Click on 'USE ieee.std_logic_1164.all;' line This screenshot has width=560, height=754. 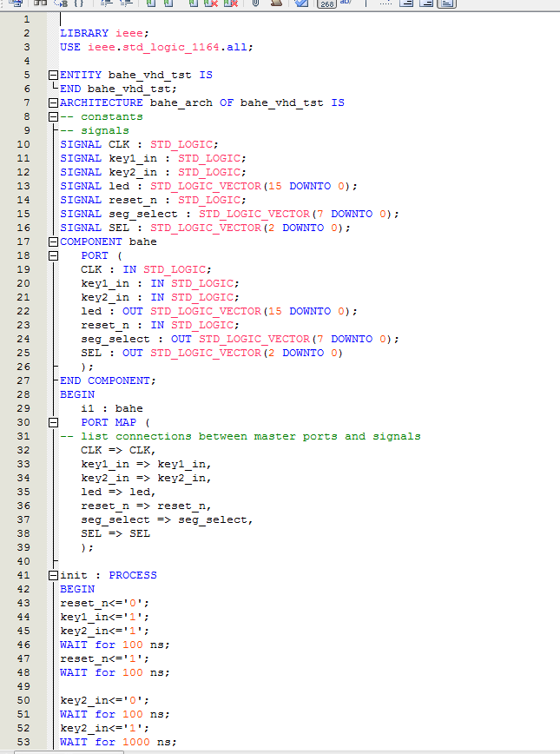[156, 47]
